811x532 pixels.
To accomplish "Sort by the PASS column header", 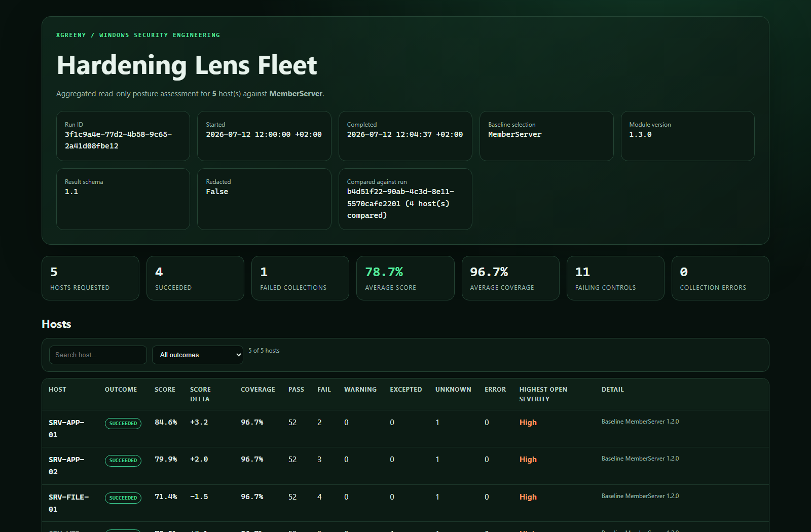I will (x=296, y=390).
